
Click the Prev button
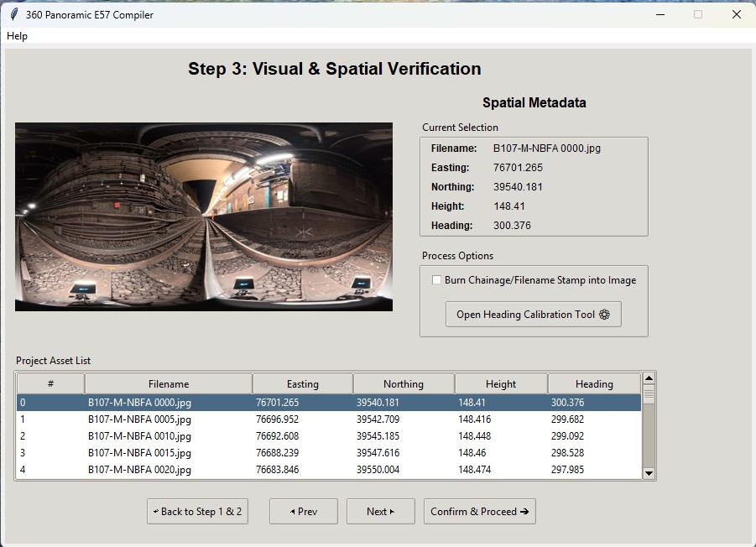click(x=304, y=511)
